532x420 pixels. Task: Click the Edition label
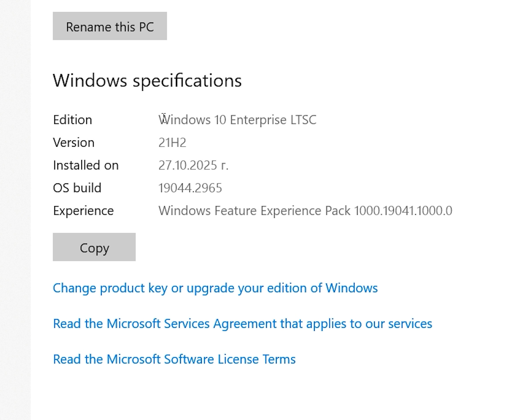[72, 120]
